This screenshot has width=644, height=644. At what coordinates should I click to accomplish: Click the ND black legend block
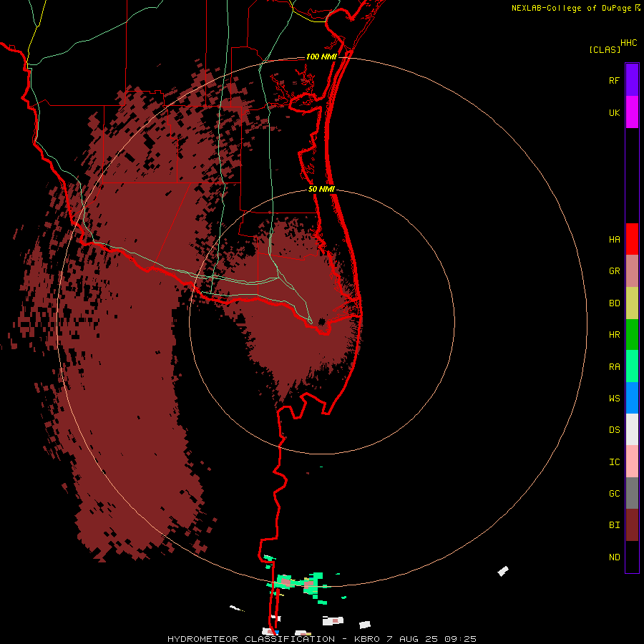click(x=632, y=557)
